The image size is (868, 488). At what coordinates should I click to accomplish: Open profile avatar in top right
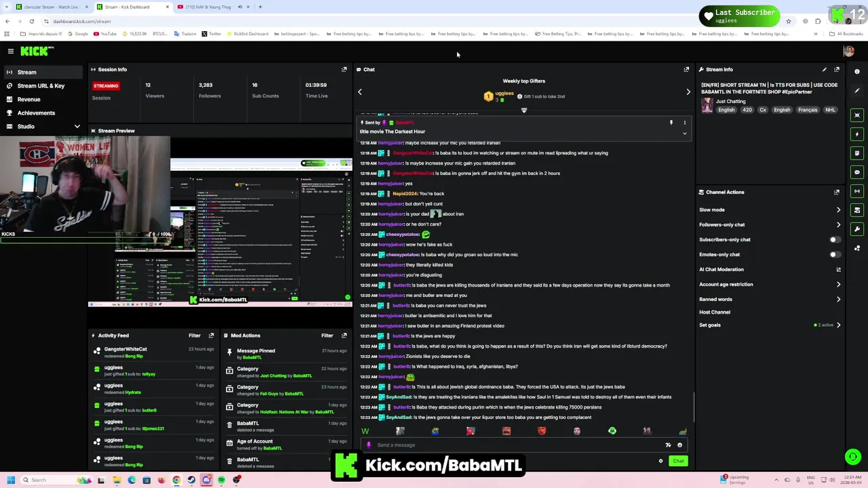click(848, 51)
